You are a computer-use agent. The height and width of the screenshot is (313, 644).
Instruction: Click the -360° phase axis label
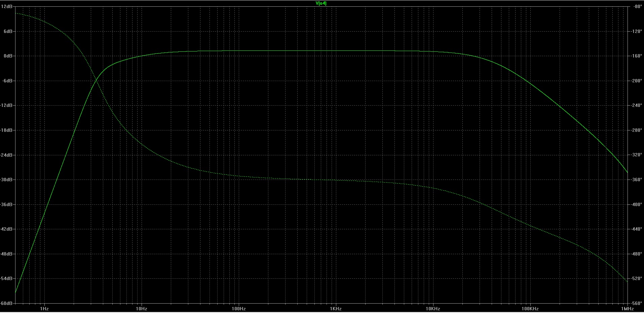pos(637,180)
